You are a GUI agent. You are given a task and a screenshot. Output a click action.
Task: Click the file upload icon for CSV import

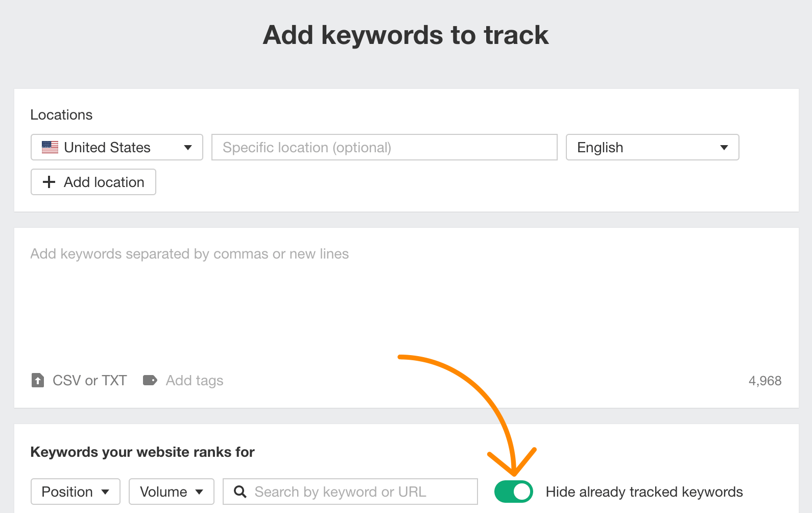38,380
